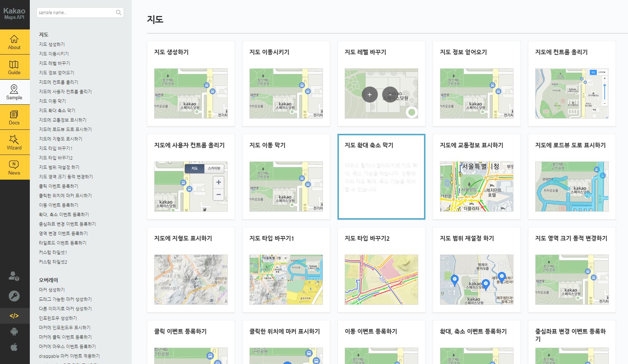This screenshot has height=364, width=628.
Task: Select 지도에 교통정보 표시하기 in sidebar list
Action: (63, 120)
